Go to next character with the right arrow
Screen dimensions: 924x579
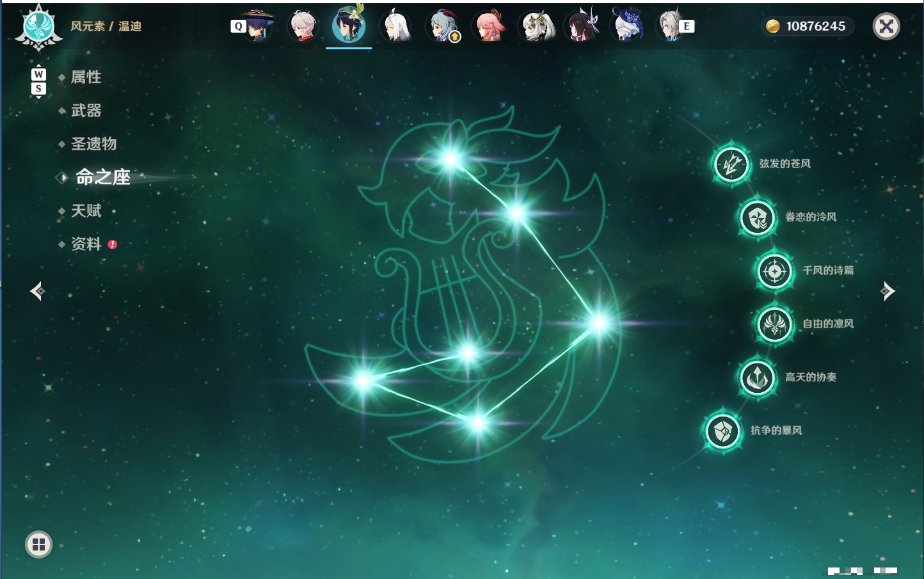(888, 291)
